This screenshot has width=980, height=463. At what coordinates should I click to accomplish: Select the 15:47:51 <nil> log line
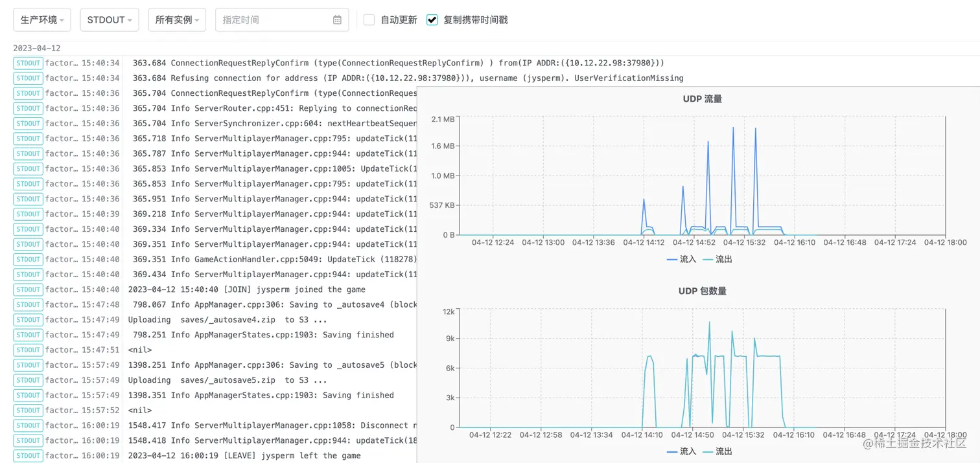140,350
